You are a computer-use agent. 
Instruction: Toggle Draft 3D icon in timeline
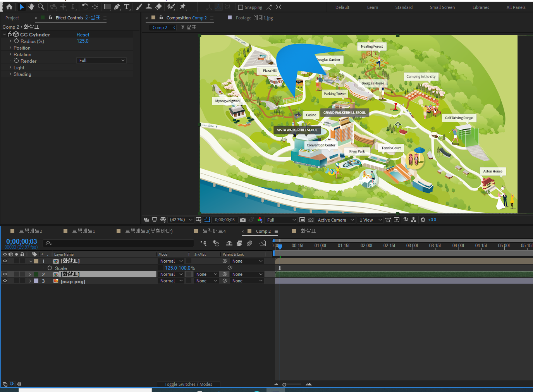click(x=216, y=243)
